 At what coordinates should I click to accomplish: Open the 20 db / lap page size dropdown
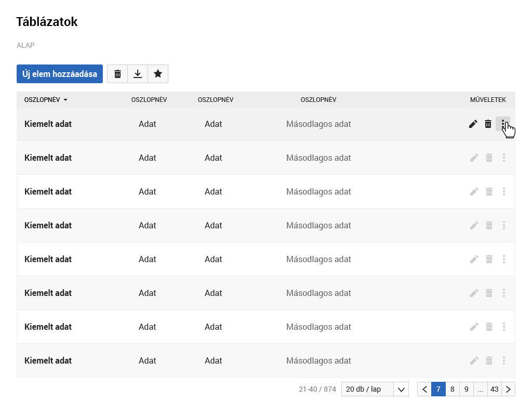click(375, 389)
